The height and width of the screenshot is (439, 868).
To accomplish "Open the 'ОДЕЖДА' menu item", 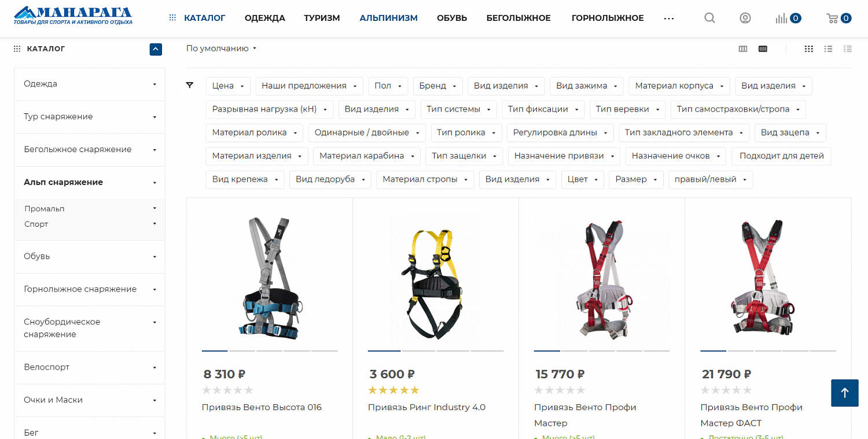I will pos(265,18).
